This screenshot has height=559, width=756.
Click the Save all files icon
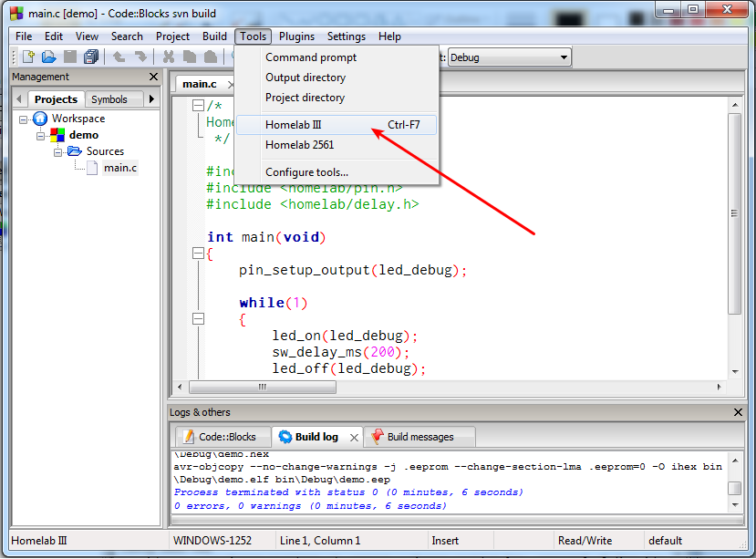[90, 57]
